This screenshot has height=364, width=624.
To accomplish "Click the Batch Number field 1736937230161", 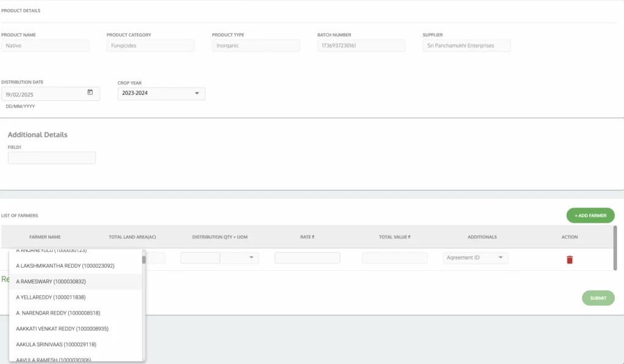I will point(361,46).
